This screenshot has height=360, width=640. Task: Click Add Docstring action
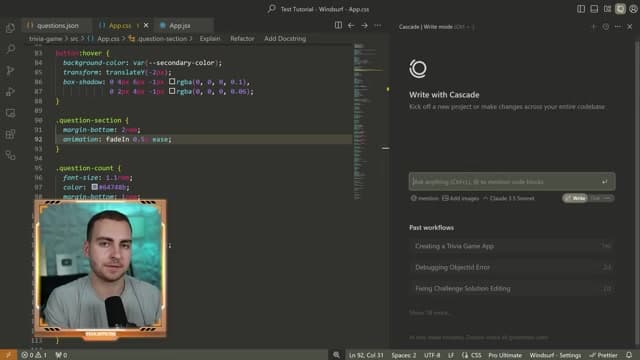tap(285, 39)
